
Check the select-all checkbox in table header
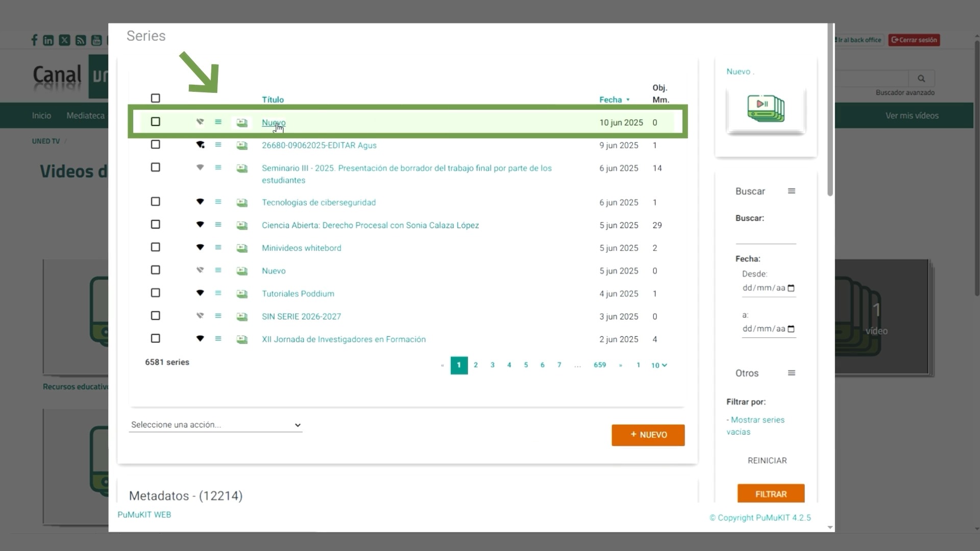[156, 98]
